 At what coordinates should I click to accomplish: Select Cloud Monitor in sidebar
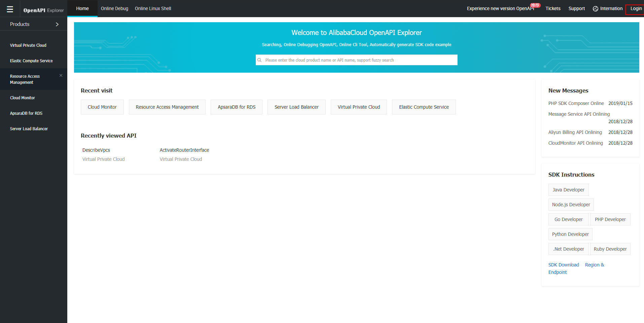tap(23, 98)
